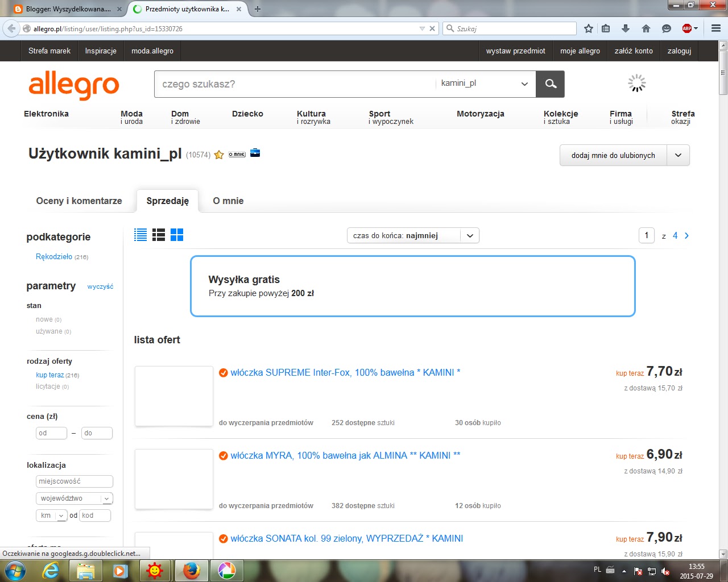Open Firefox downloads arrow icon
This screenshot has height=582, width=728.
(626, 28)
